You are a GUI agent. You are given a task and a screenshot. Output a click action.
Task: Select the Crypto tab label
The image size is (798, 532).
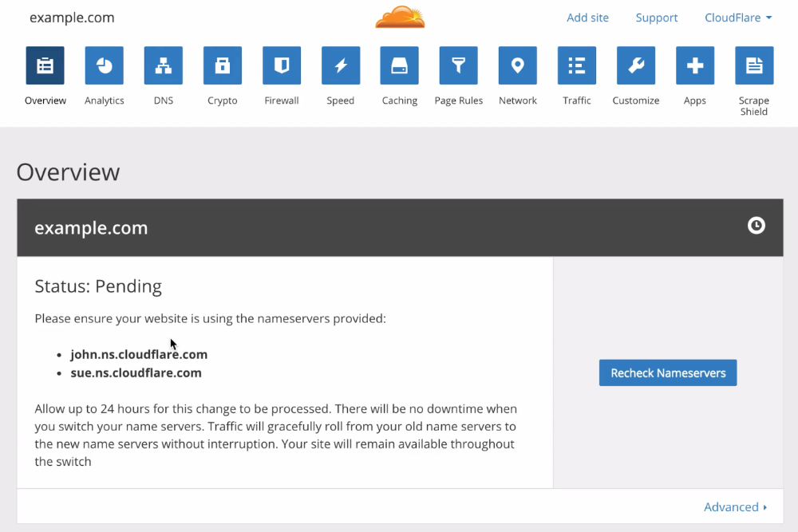(x=223, y=100)
